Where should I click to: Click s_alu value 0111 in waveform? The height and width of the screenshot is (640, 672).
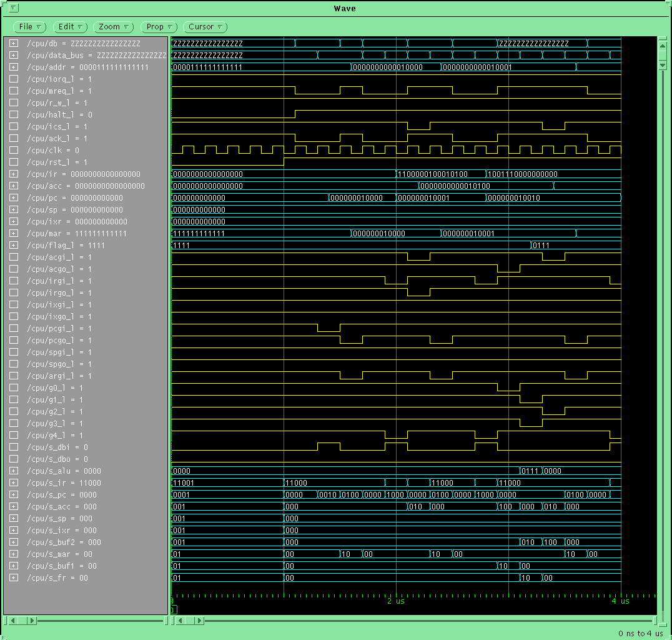(x=530, y=471)
